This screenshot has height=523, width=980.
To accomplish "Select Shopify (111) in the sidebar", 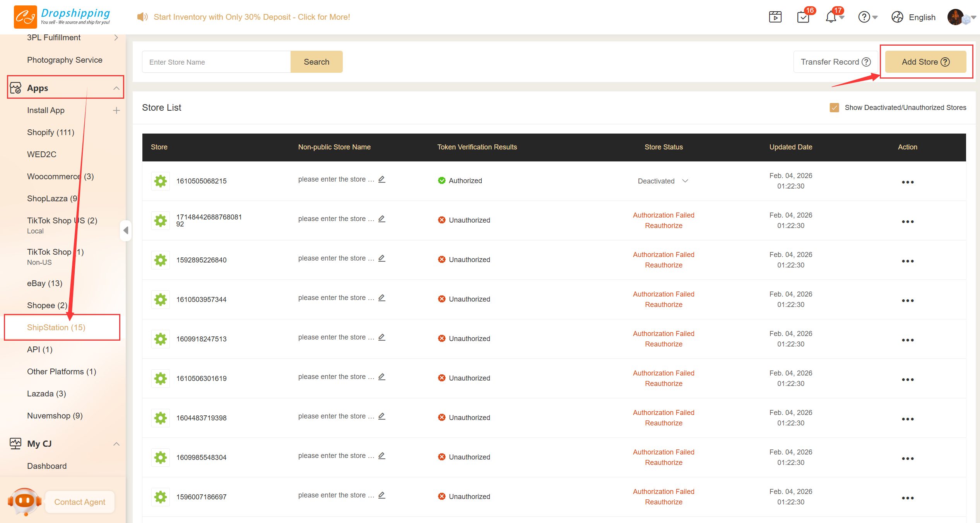I will click(50, 132).
